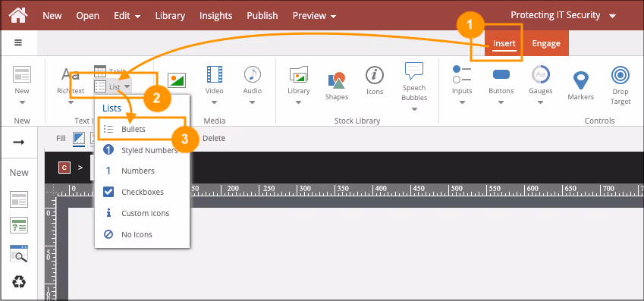Expand the Inputs dropdown arrow
Screen dimensions: 644x301
[462, 102]
